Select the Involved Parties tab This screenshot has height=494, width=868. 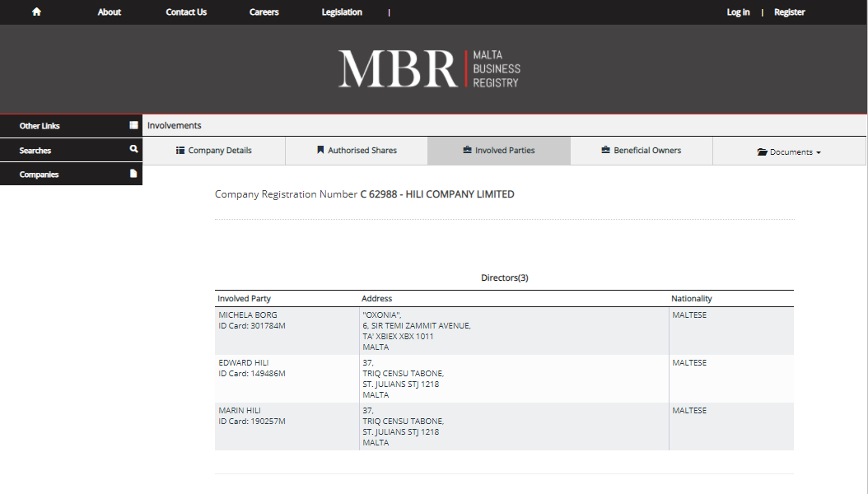pos(499,151)
